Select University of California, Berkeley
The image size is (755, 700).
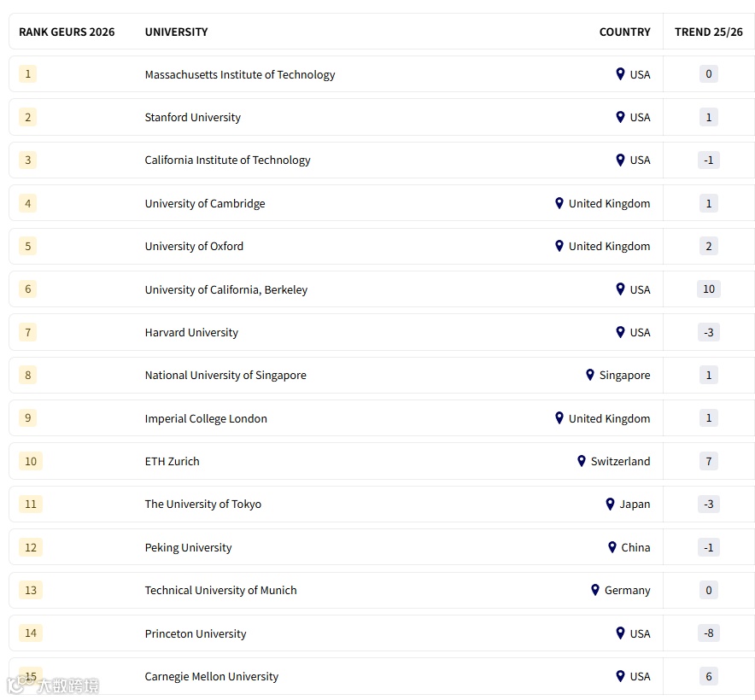coord(226,289)
